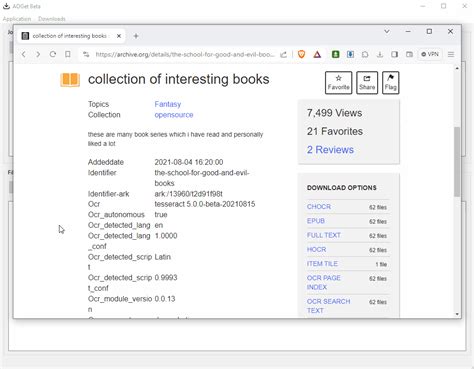474x369 pixels.
Task: Click the Favorite star button
Action: pyautogui.click(x=338, y=83)
